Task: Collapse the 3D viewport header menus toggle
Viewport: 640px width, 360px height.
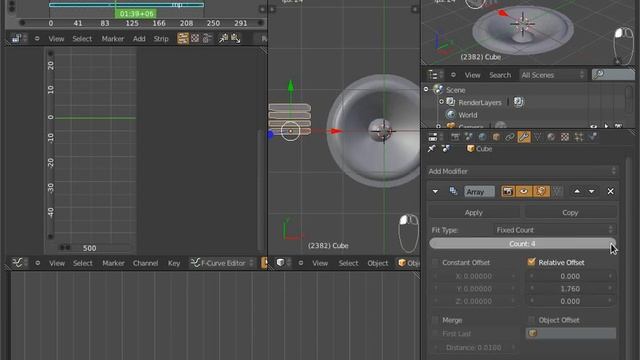Action: tap(301, 263)
